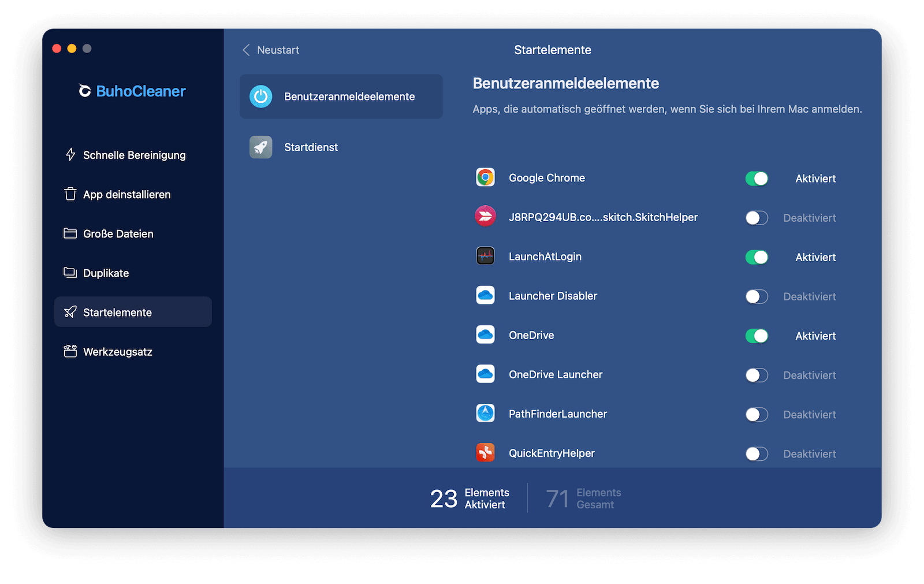Select Große Dateien in the sidebar
The width and height of the screenshot is (924, 584).
coord(133,233)
